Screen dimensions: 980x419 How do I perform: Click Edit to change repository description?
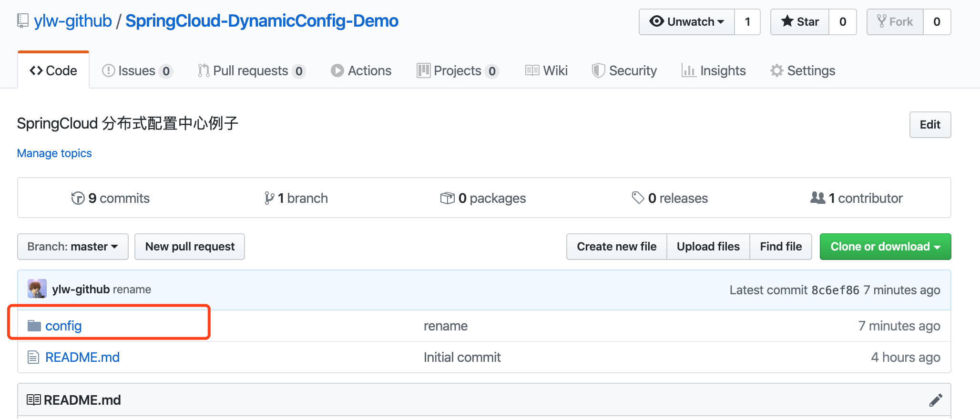tap(930, 125)
